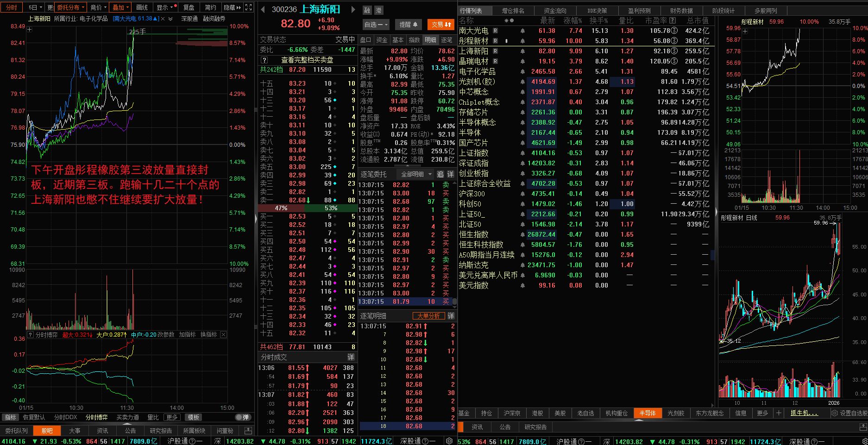The image size is (868, 445).
Task: Click the R badge next to 晶瑞电材
Action: 495,62
